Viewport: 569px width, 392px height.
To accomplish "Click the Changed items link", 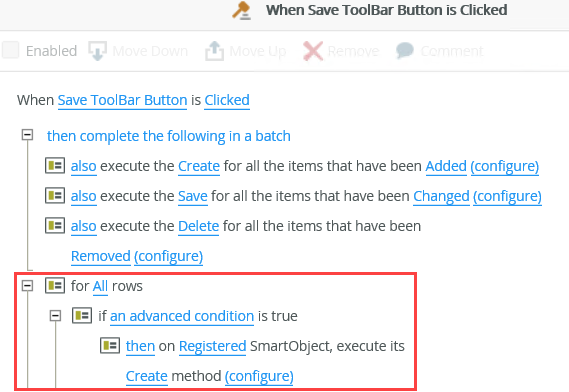I will (x=441, y=196).
